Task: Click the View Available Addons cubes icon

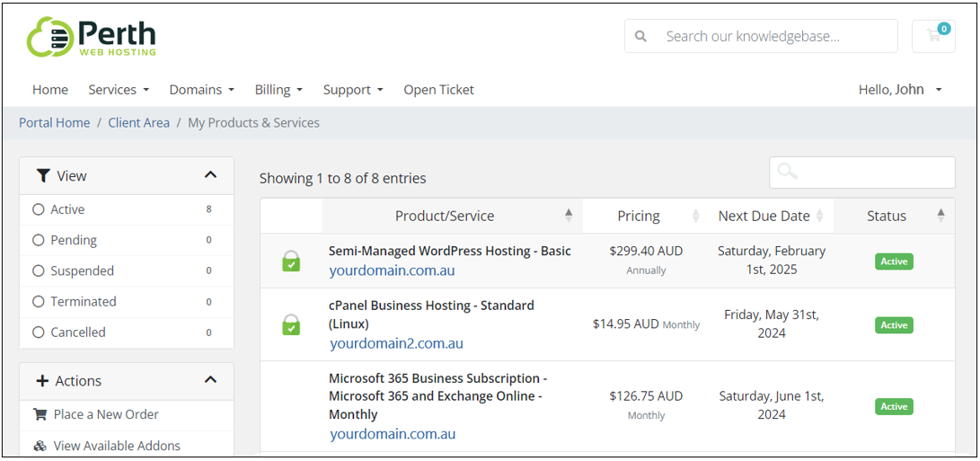Action: 40,446
